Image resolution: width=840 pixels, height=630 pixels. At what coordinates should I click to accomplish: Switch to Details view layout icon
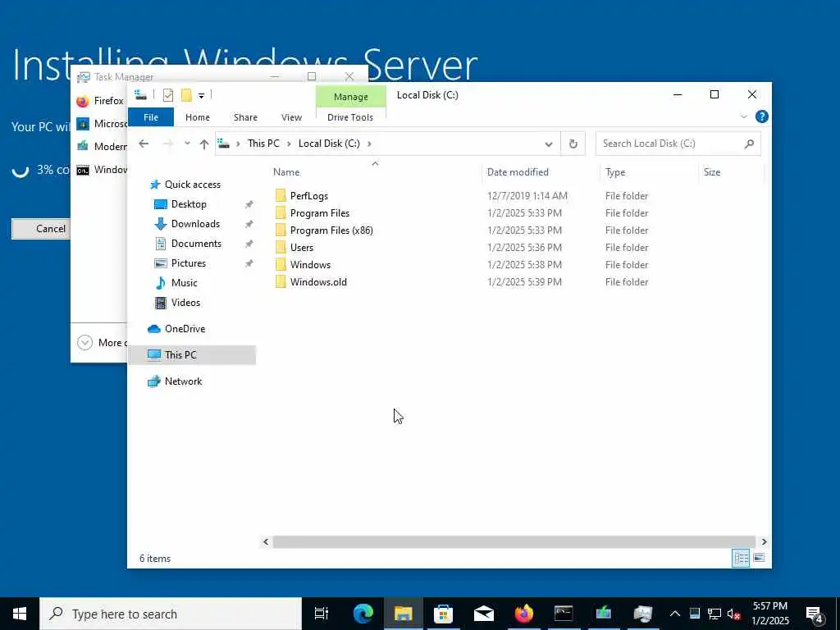(x=741, y=558)
